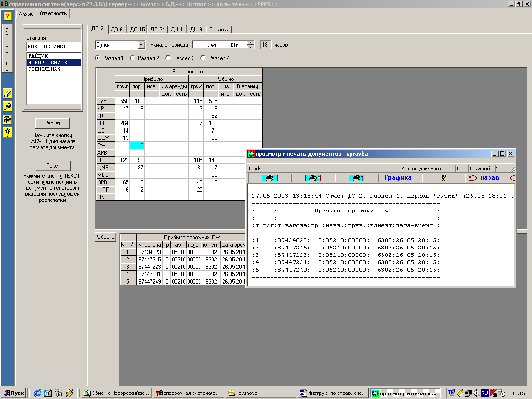Open the wrench settings icon
Image resolution: width=532 pixels, height=399 pixels.
7,107
